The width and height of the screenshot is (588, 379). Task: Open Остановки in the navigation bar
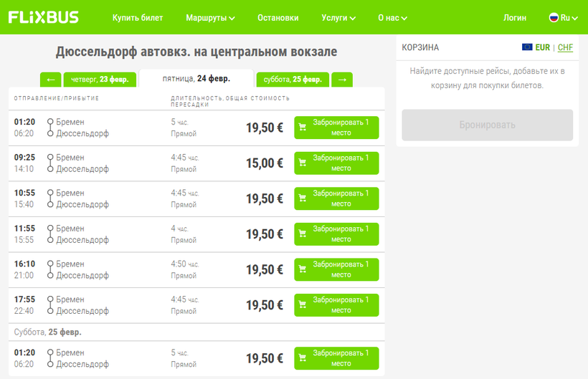click(x=278, y=18)
